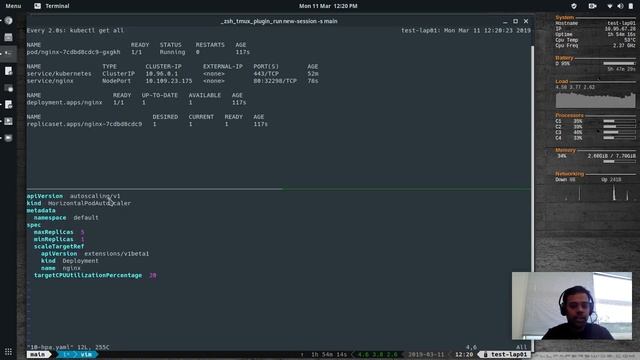This screenshot has height=360, width=640.
Task: Minimize the terminal window
Action: pos(505,21)
